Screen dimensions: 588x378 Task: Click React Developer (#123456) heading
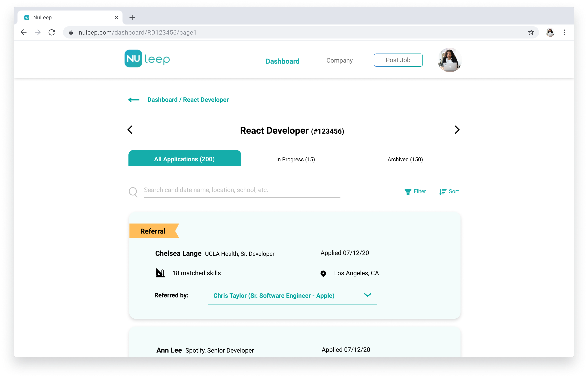(x=292, y=131)
